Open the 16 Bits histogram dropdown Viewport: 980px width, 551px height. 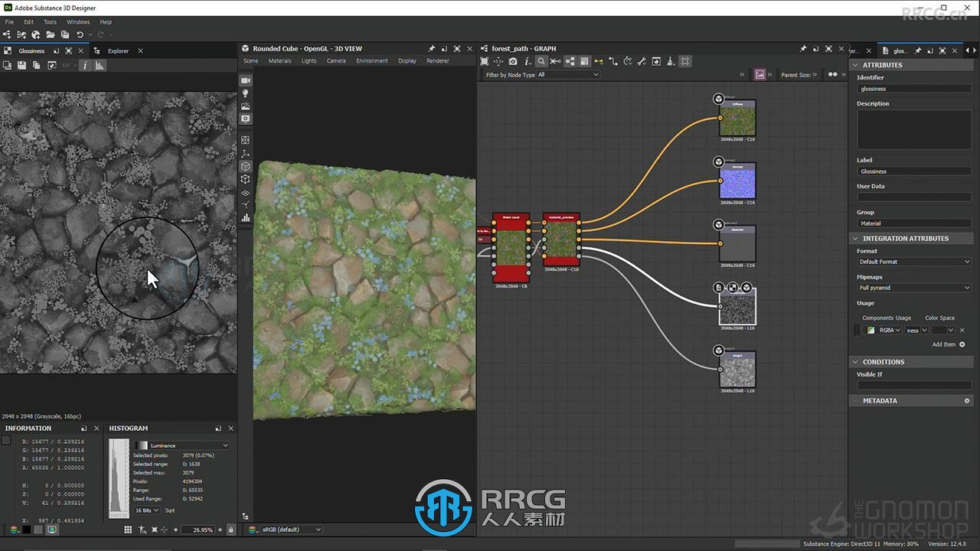pos(147,510)
